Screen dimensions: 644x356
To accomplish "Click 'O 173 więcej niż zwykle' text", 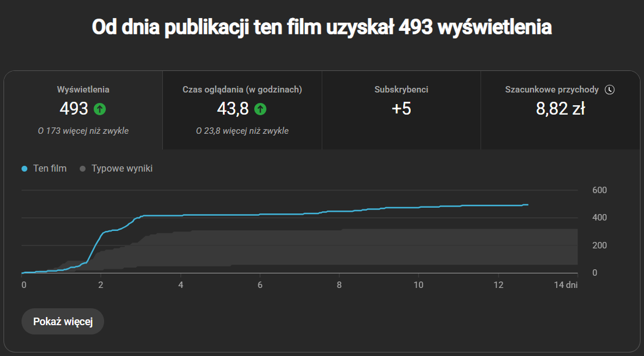I will tap(83, 131).
